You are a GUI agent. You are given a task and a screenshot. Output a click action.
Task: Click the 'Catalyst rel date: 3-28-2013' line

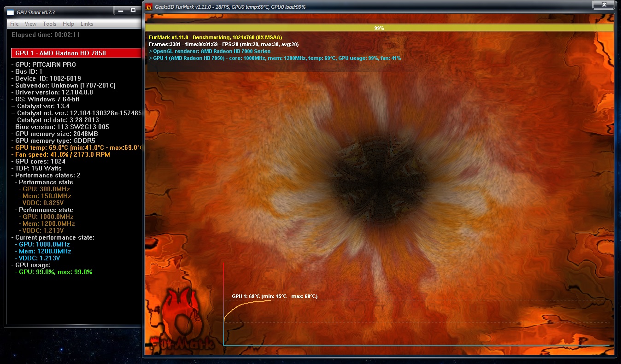click(x=55, y=120)
